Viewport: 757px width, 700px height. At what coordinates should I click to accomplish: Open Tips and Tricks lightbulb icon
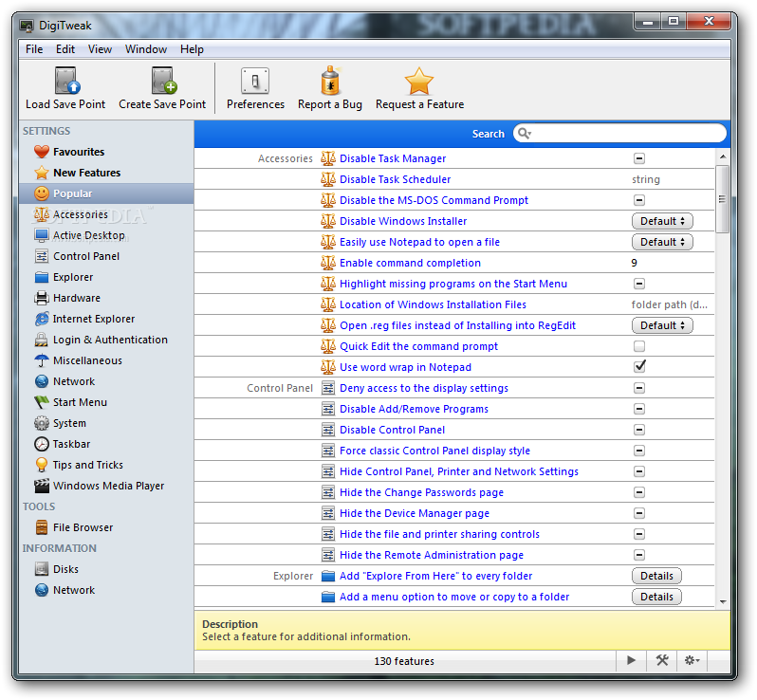click(x=42, y=465)
